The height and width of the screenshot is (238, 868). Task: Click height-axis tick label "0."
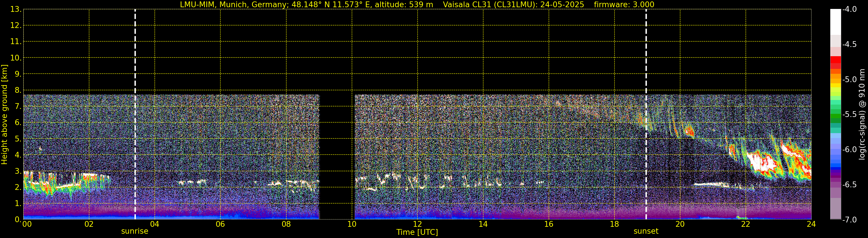pyautogui.click(x=18, y=220)
